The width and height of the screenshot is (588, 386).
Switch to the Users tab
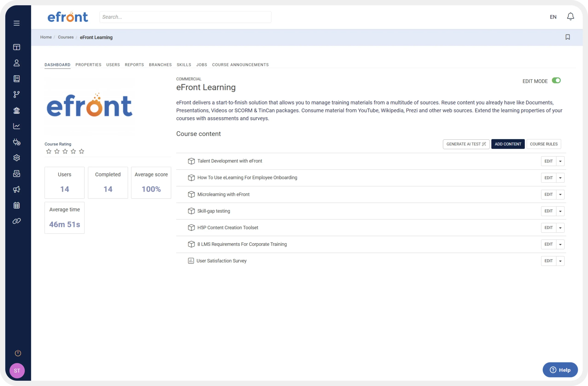tap(113, 65)
